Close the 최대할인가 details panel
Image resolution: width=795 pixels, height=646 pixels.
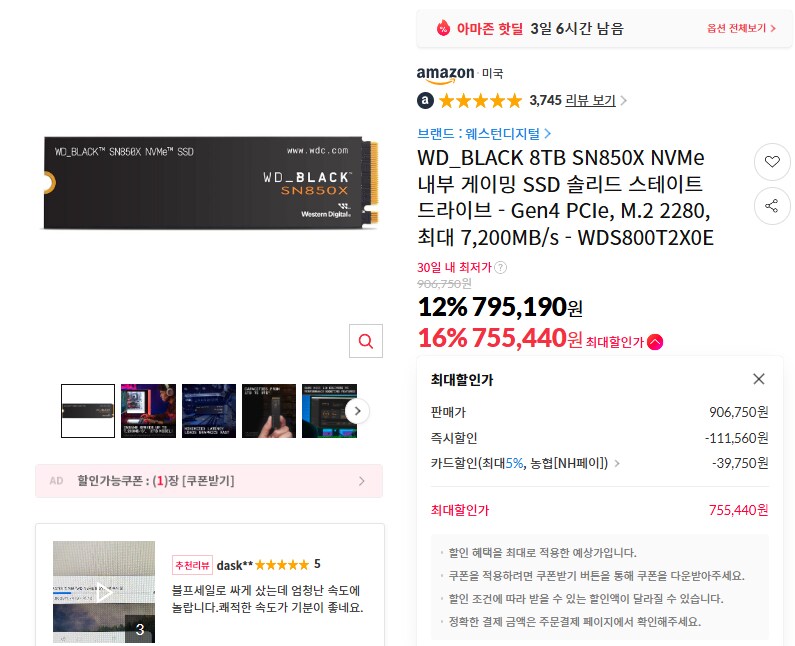click(x=758, y=379)
